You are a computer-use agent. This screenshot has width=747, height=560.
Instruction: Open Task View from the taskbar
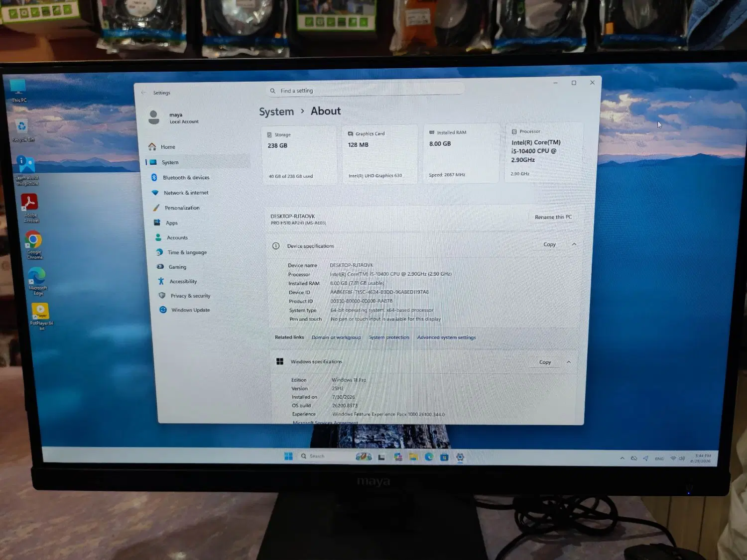pyautogui.click(x=381, y=457)
